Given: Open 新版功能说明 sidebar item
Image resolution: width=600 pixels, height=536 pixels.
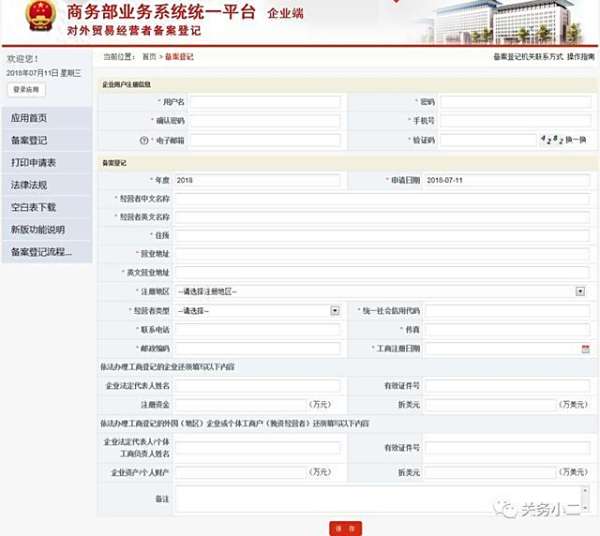Looking at the screenshot, I should pyautogui.click(x=47, y=230).
